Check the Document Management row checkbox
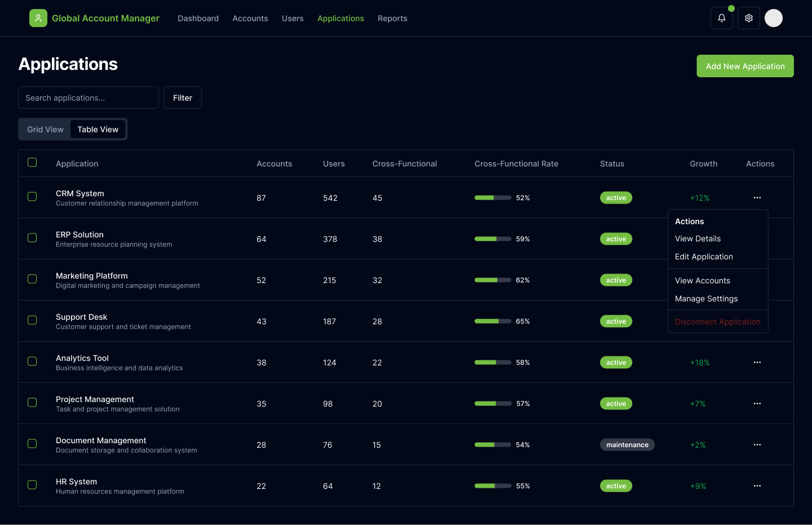The width and height of the screenshot is (812, 525). click(32, 444)
